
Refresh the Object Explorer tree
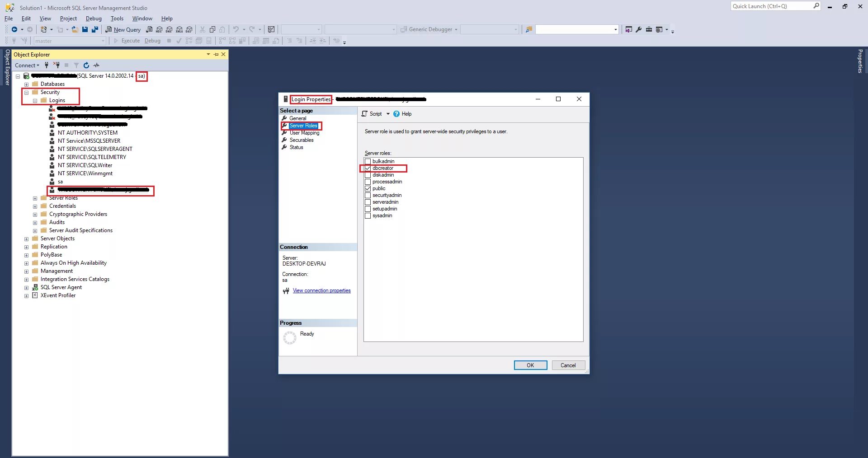[x=86, y=65]
